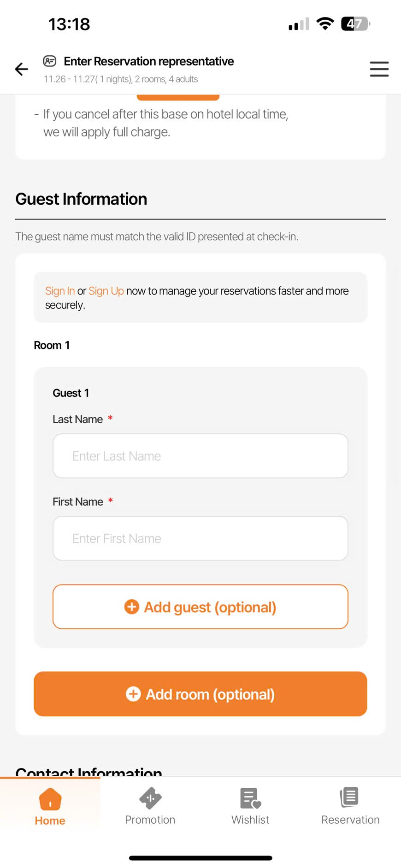
Task: Tap the Home house icon
Action: coord(50,799)
